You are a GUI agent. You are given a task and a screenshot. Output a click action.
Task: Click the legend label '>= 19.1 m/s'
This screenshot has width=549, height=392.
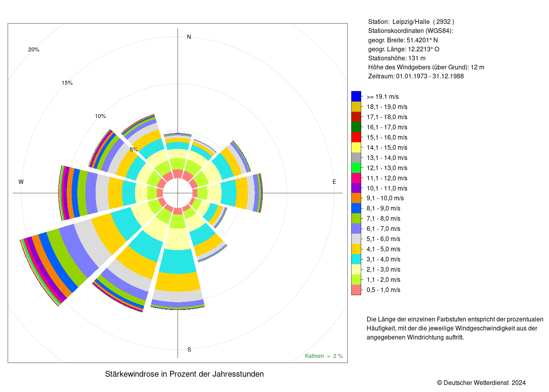[x=383, y=97]
